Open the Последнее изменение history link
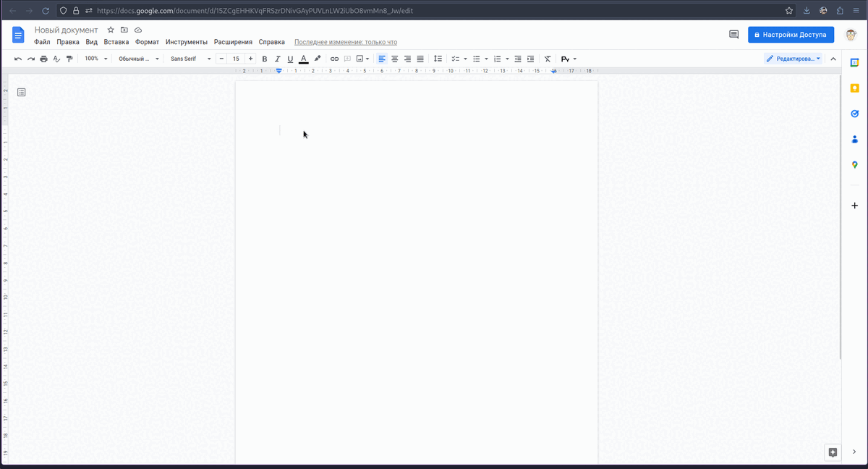The image size is (868, 469). [346, 42]
